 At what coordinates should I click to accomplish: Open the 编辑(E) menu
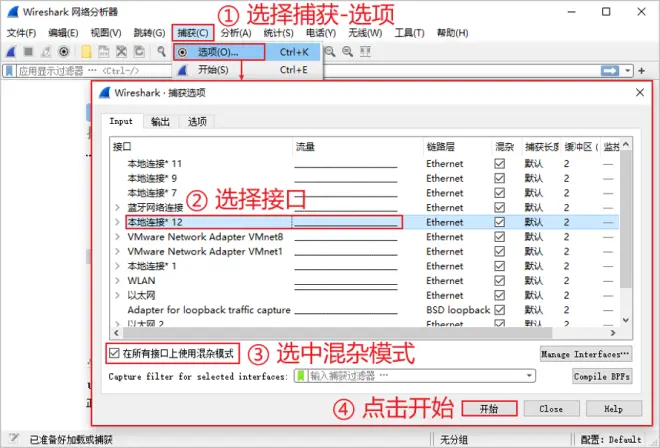pyautogui.click(x=63, y=33)
